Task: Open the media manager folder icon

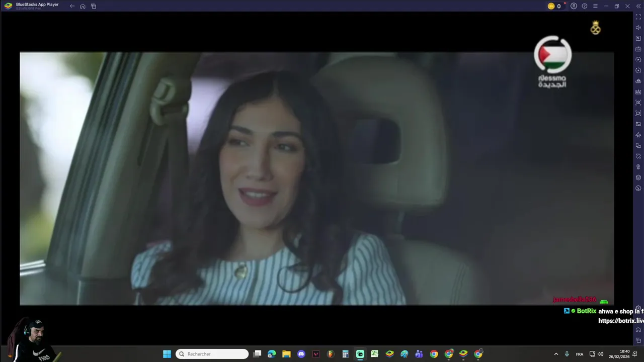Action: pyautogui.click(x=638, y=124)
